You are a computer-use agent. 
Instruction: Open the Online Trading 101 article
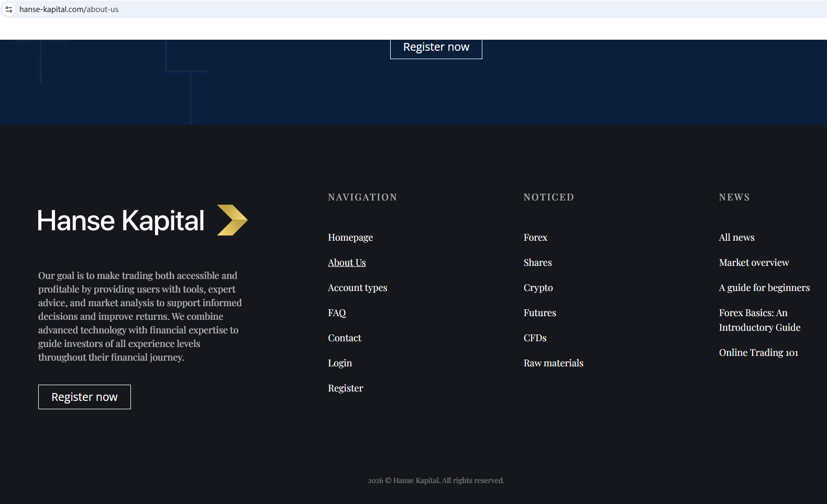point(758,353)
